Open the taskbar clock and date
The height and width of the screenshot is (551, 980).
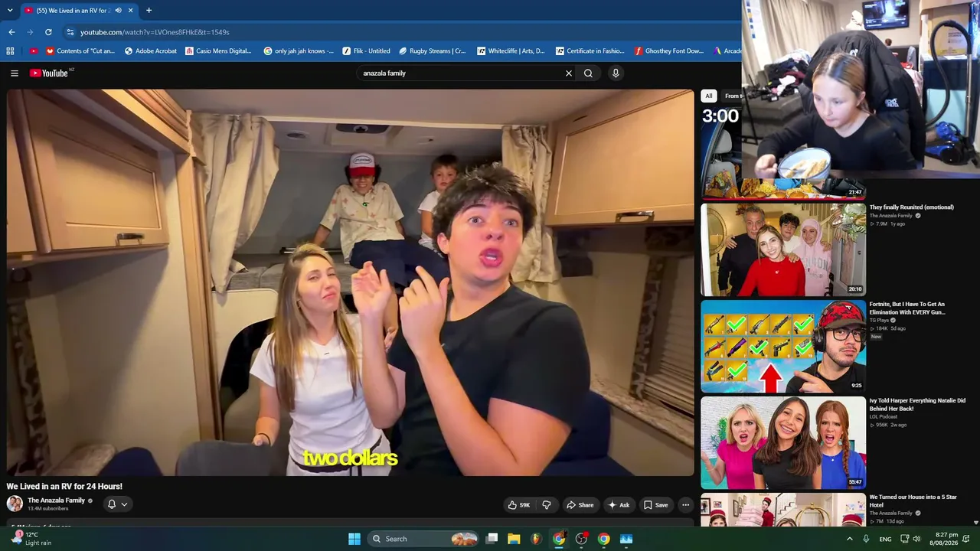946,539
